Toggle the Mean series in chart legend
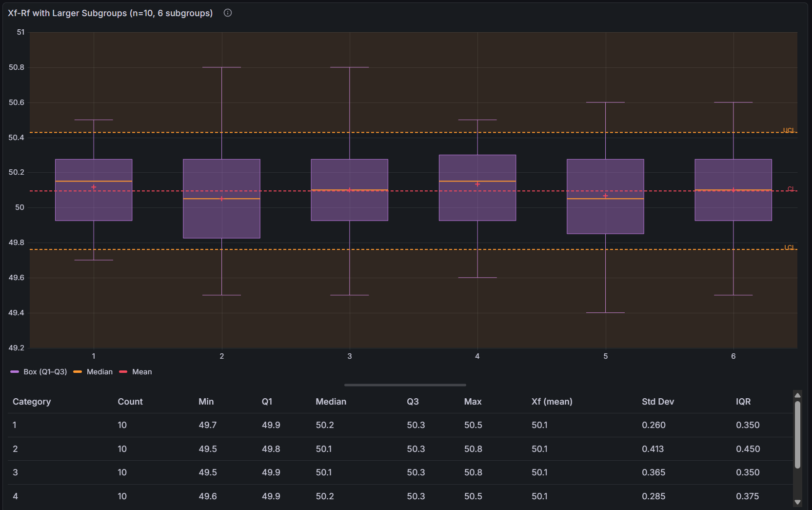Screen dimensions: 812x510 (x=142, y=372)
